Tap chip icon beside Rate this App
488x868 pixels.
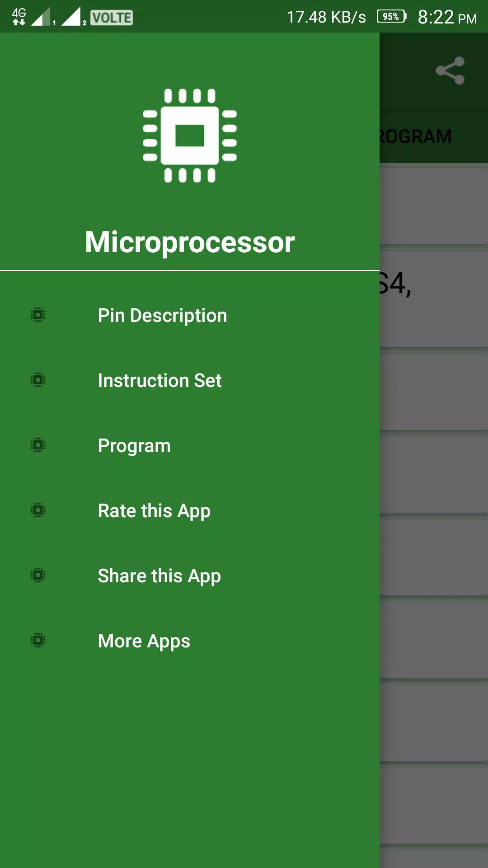pos(38,510)
